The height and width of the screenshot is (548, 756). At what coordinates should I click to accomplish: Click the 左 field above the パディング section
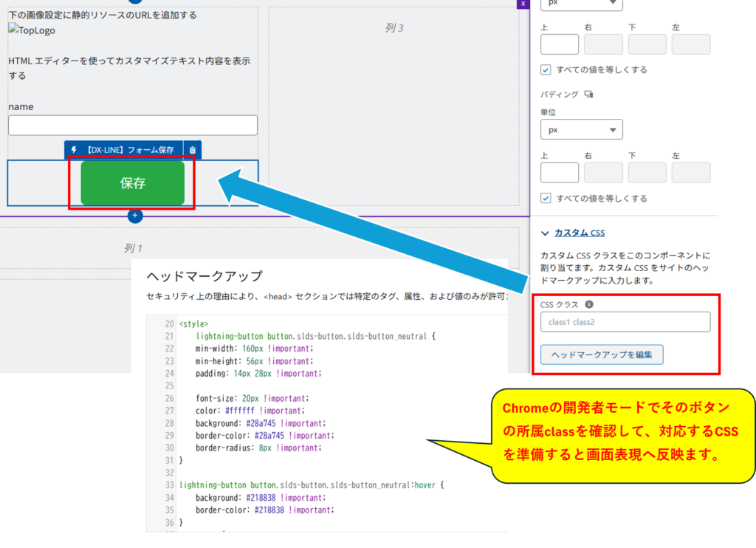tap(691, 44)
